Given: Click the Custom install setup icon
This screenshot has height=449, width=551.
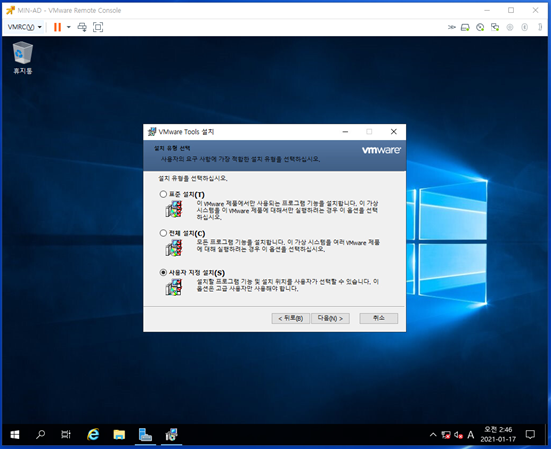Looking at the screenshot, I should point(174,287).
